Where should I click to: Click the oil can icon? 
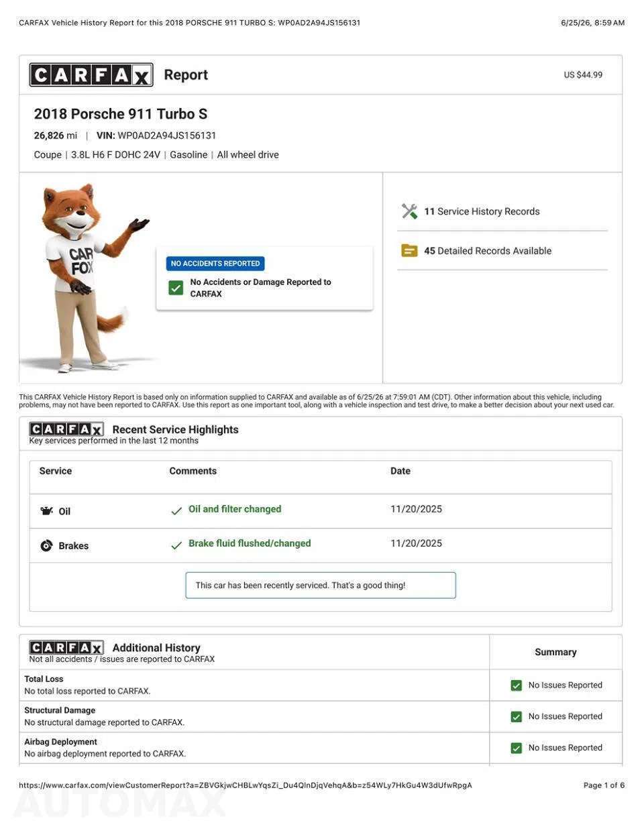(x=46, y=511)
